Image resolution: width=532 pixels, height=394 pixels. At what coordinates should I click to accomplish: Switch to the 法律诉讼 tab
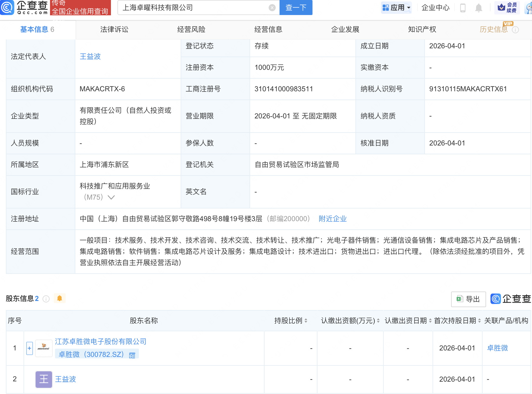114,29
